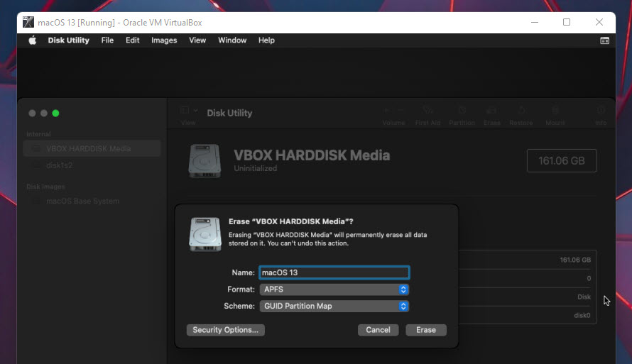Screen dimensions: 632x364
Task: Open the File menu
Action: pos(107,40)
